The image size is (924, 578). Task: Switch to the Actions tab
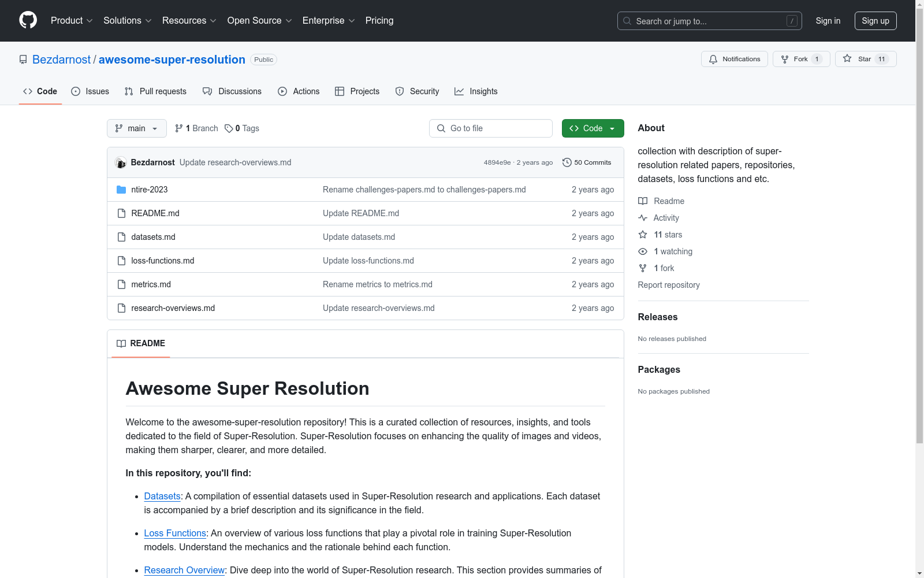coord(299,91)
